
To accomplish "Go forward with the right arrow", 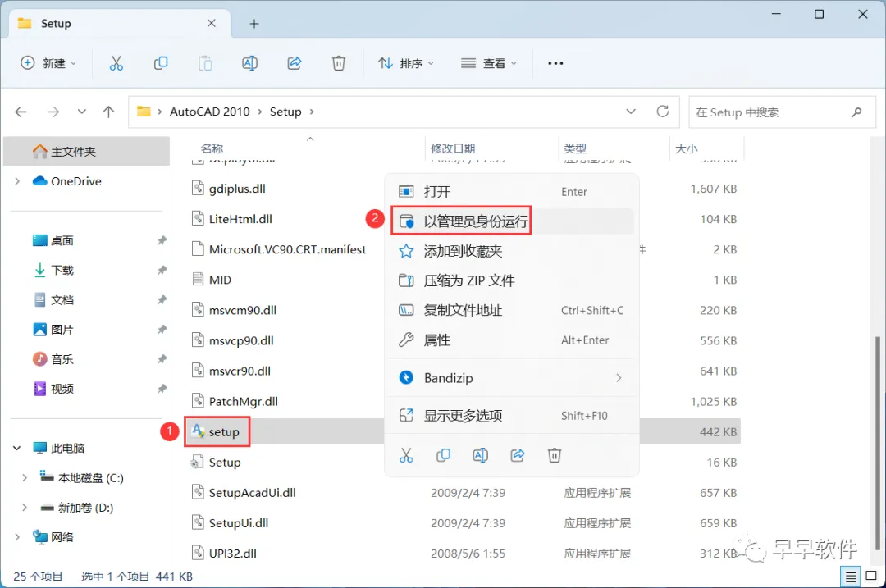I will [x=53, y=112].
